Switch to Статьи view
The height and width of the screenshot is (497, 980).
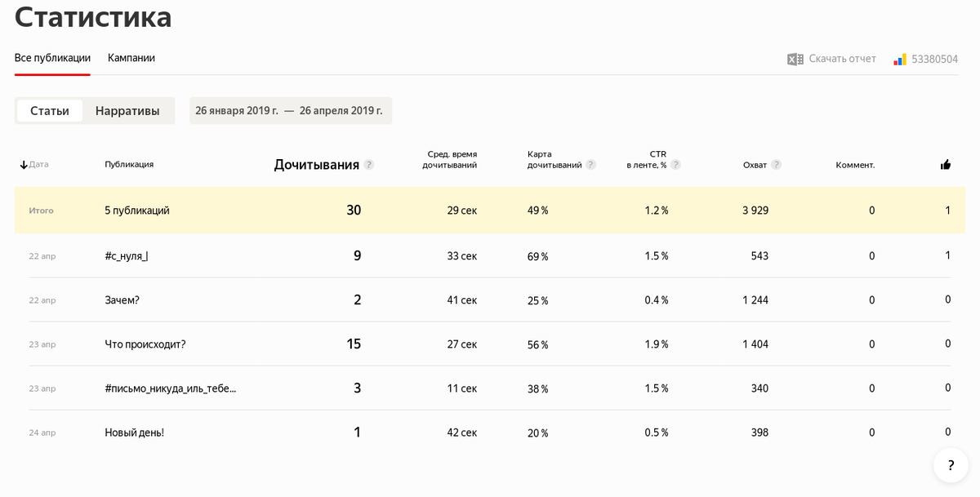(x=50, y=111)
